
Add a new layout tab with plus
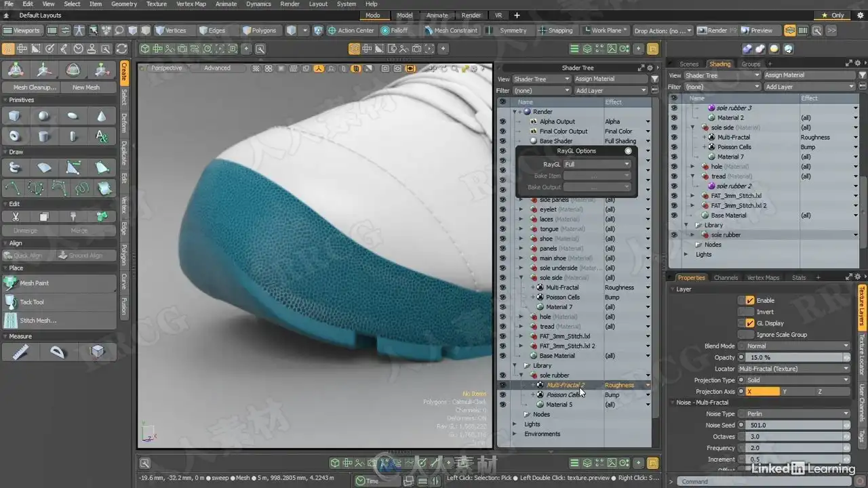tap(517, 15)
